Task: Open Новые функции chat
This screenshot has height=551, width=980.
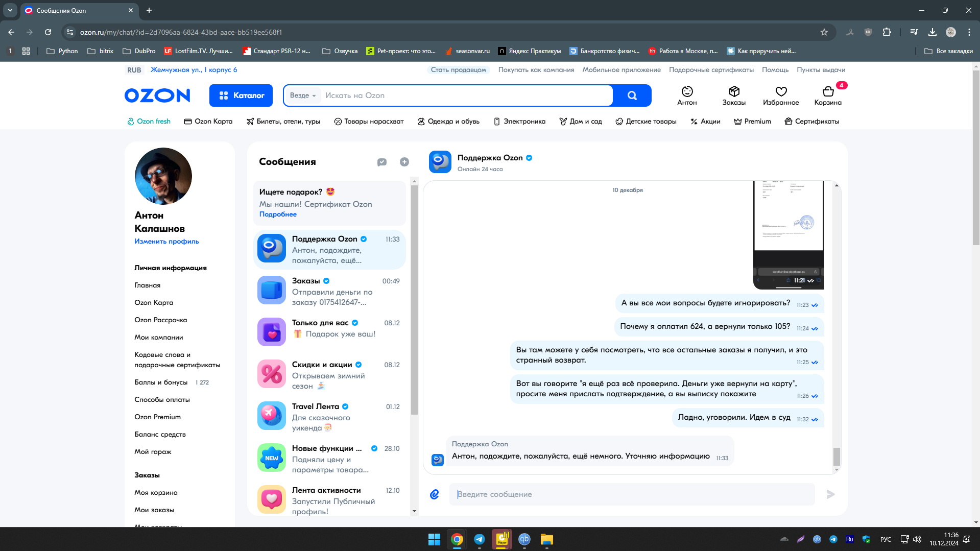Action: point(329,459)
